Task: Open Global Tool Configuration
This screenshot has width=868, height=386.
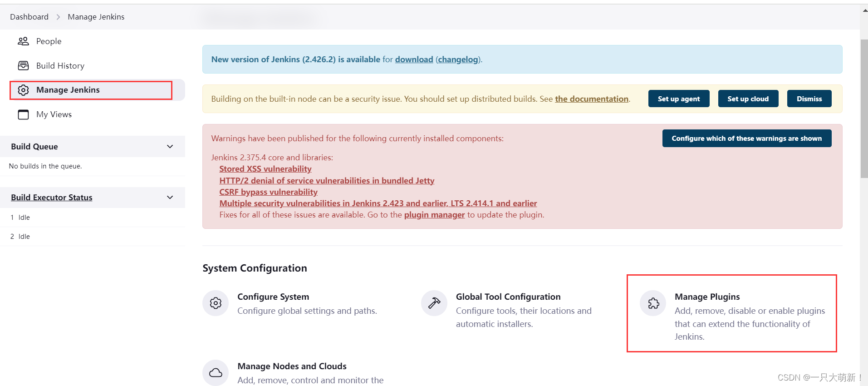Action: tap(508, 297)
